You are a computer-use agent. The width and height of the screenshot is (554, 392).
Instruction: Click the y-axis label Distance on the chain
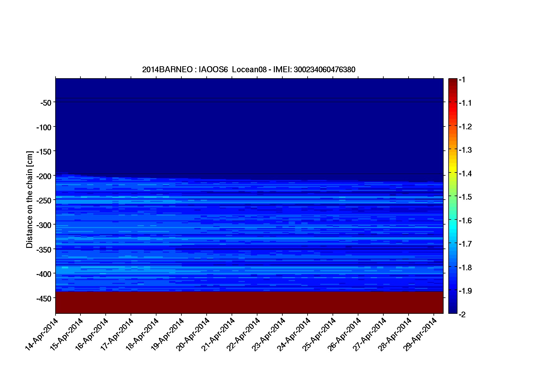pos(29,200)
